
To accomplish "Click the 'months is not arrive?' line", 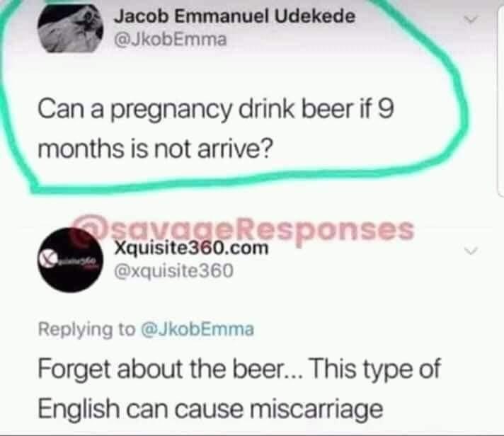I will [155, 149].
